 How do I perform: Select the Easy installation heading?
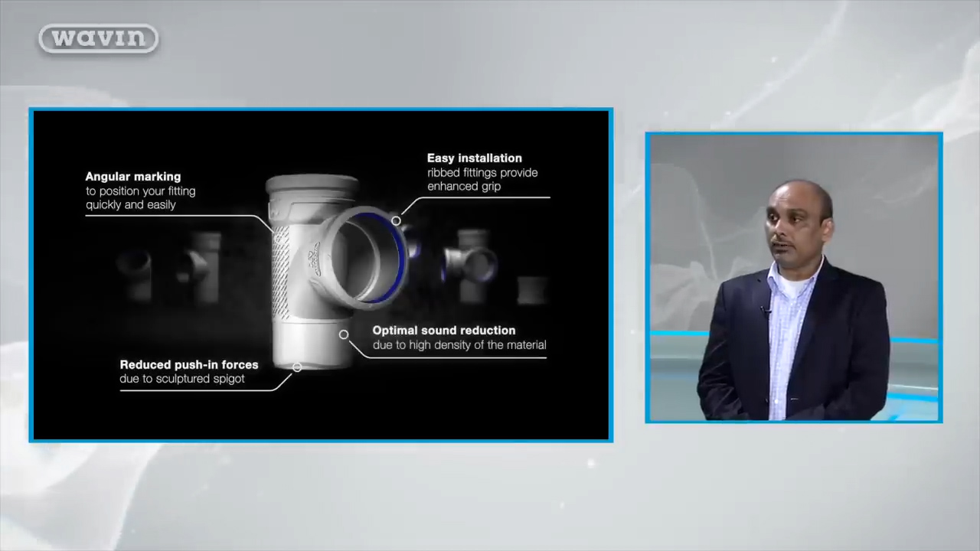pyautogui.click(x=474, y=158)
